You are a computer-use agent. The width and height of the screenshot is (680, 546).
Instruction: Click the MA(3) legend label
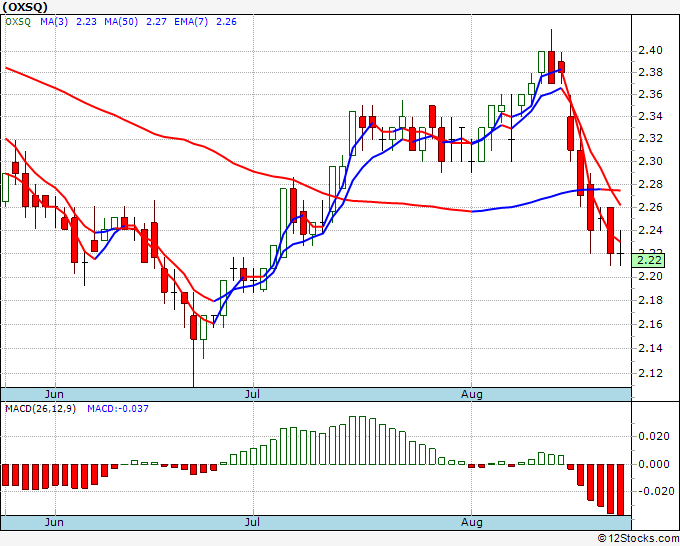point(54,22)
